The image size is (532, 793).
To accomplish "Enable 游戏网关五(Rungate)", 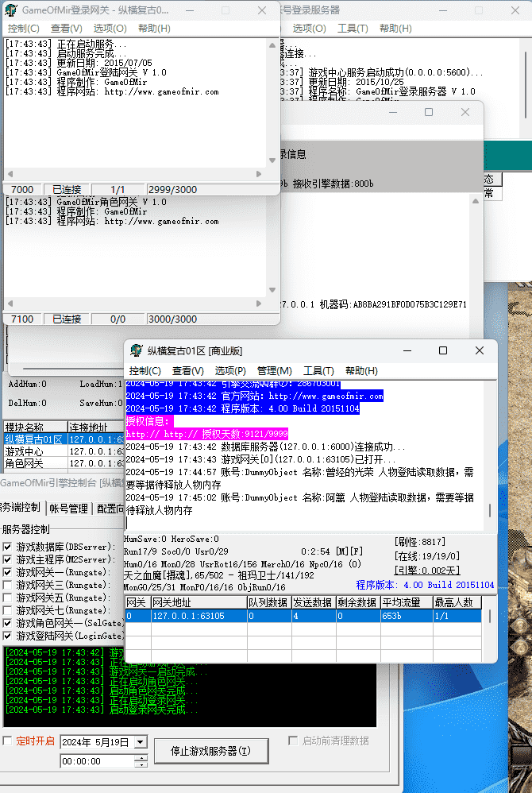I will pos(8,598).
